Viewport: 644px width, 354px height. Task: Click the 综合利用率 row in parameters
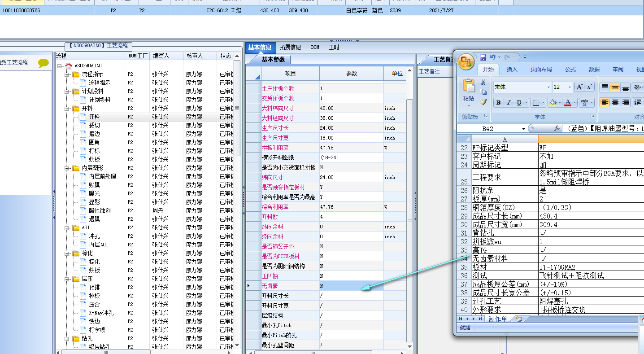(326, 207)
